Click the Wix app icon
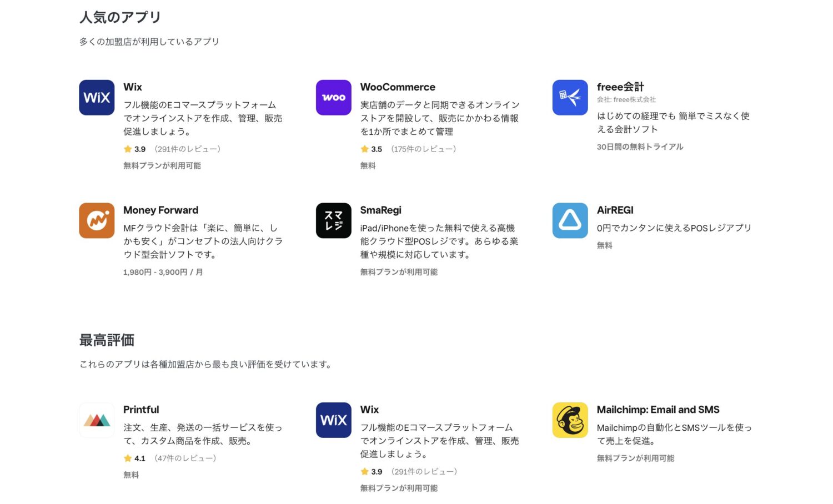 coord(96,97)
